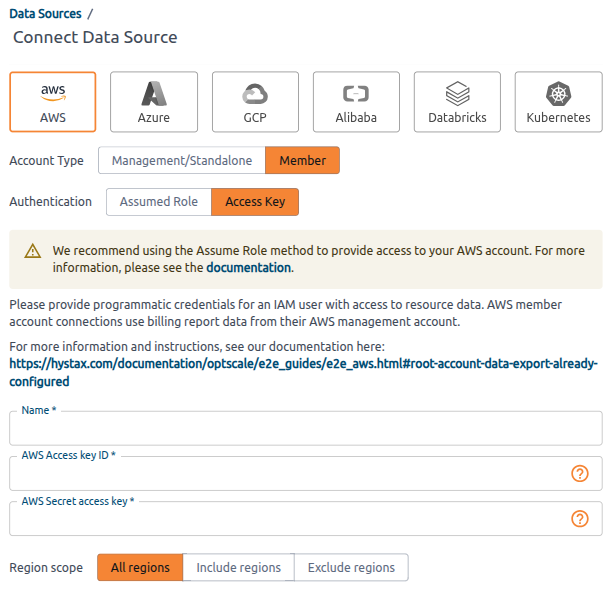612x590 pixels.
Task: Open the documentation link in the warning
Action: point(249,268)
